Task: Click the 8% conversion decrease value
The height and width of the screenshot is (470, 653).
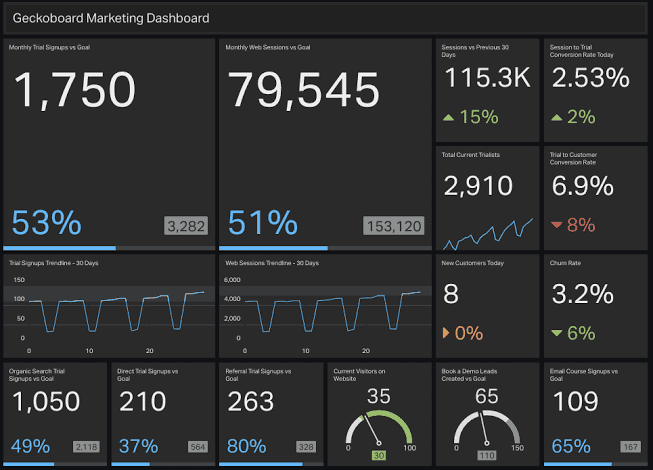Action: click(x=581, y=225)
